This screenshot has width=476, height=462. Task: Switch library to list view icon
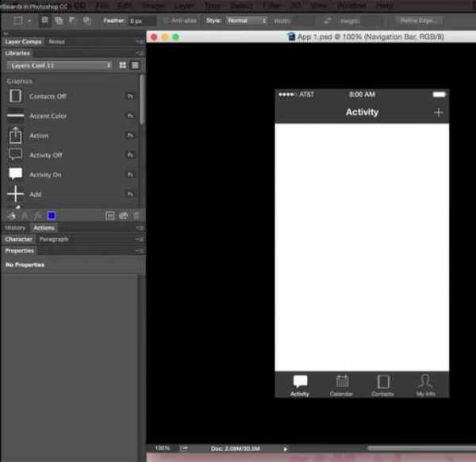coord(135,65)
